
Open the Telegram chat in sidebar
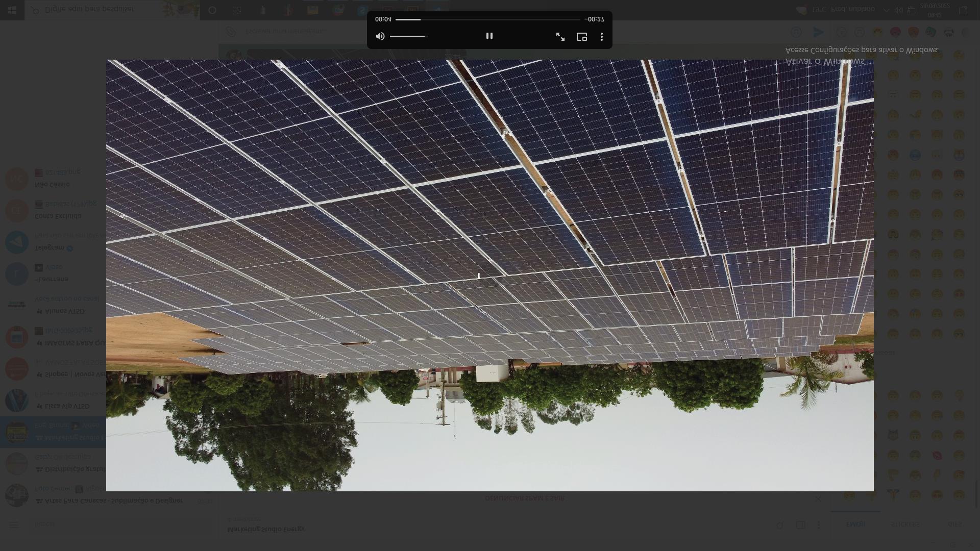pyautogui.click(x=51, y=243)
